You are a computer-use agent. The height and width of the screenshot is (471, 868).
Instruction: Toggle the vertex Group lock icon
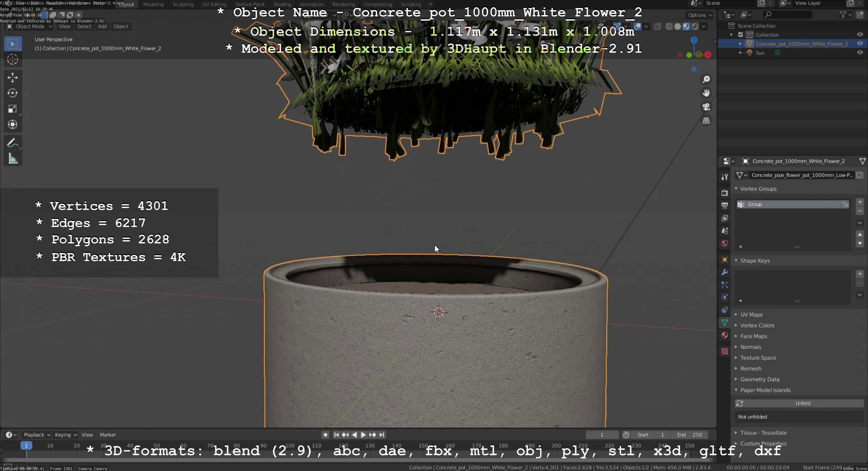(x=845, y=204)
